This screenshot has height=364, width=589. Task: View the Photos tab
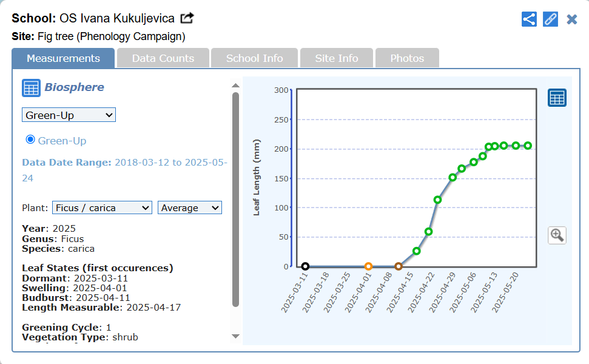tap(407, 58)
